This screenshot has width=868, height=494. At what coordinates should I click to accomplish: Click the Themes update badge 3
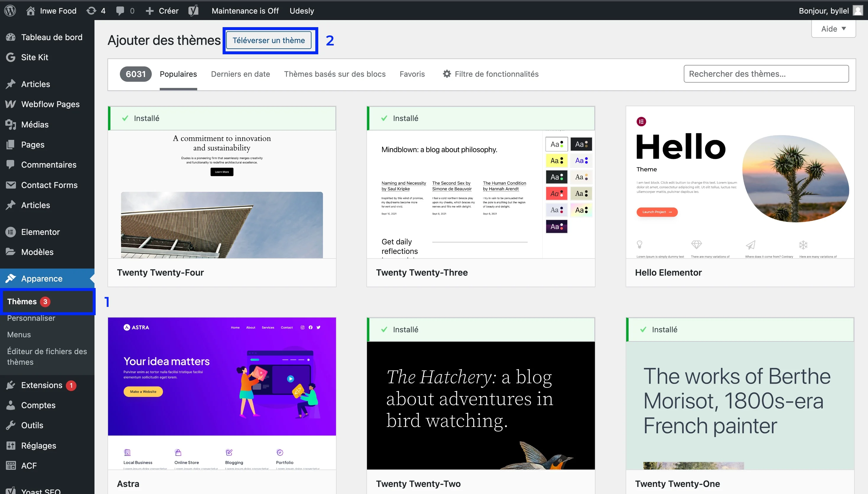pyautogui.click(x=45, y=302)
